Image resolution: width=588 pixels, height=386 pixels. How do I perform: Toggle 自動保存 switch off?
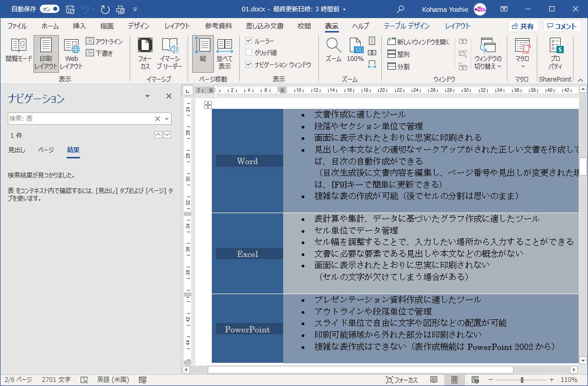click(x=49, y=9)
